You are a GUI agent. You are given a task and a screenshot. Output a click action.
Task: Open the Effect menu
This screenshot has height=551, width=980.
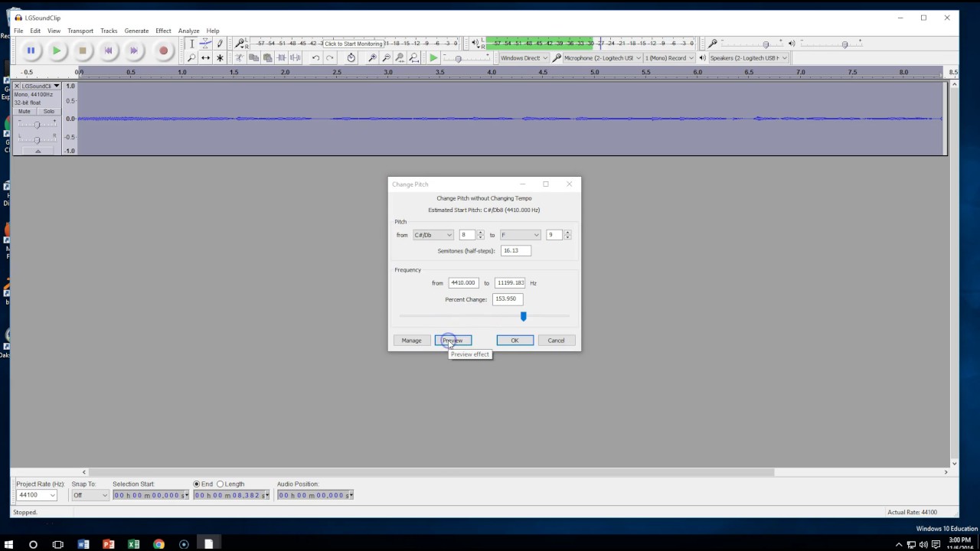(163, 31)
